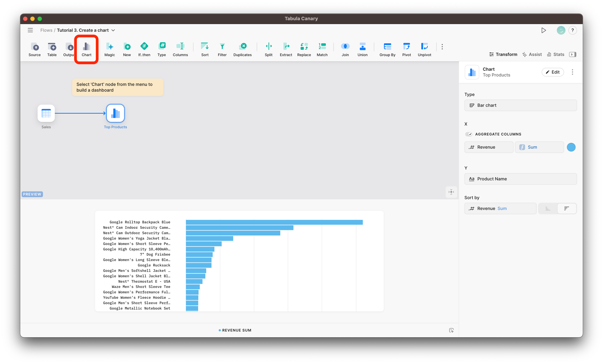The image size is (603, 364).
Task: Run the flow with play button
Action: 544,30
